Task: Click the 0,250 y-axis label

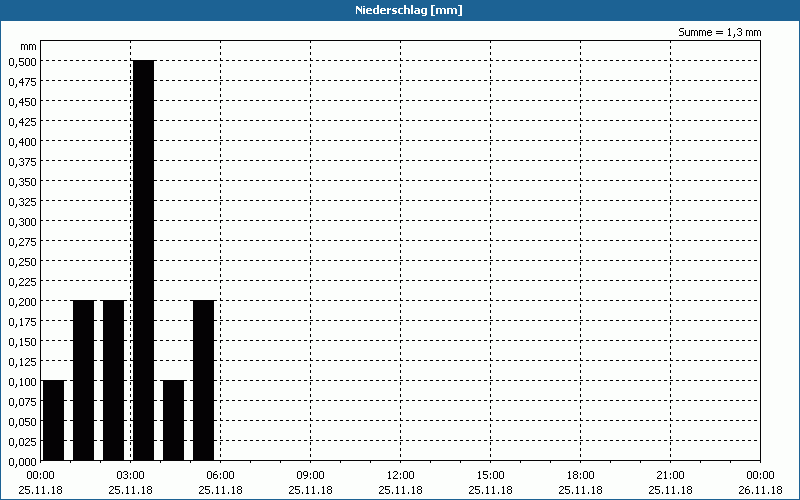Action: point(22,261)
